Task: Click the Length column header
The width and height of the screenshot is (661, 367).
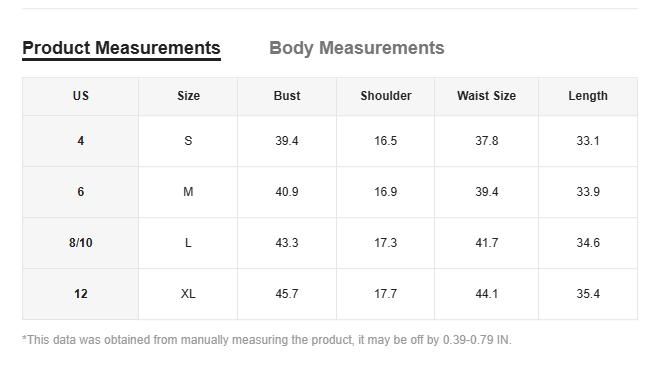Action: (588, 96)
